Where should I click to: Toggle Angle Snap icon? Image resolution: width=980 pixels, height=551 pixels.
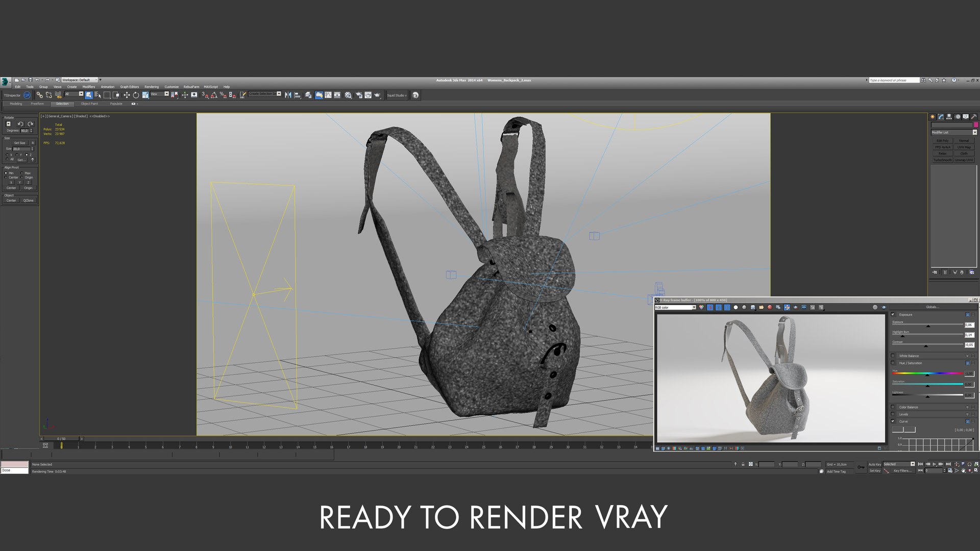[214, 95]
